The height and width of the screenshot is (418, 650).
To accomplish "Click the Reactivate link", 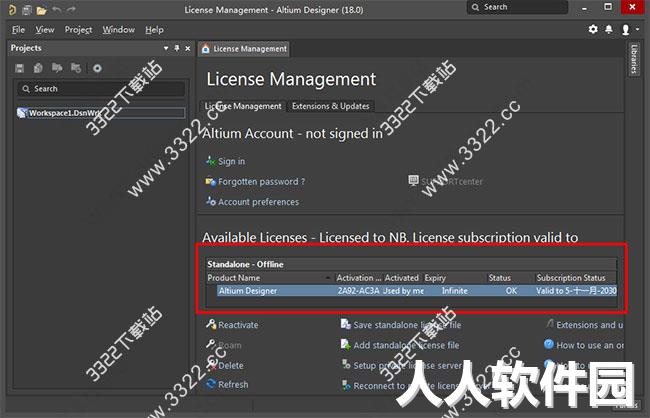I will click(x=238, y=325).
